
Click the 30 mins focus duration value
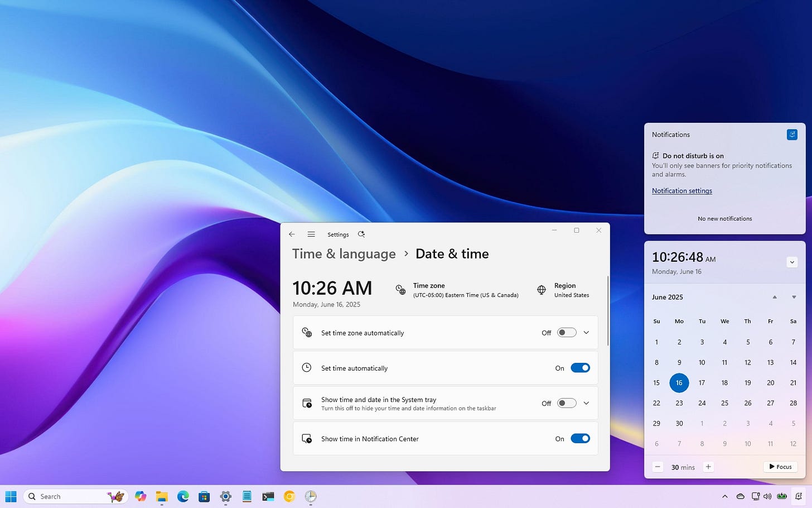(683, 467)
